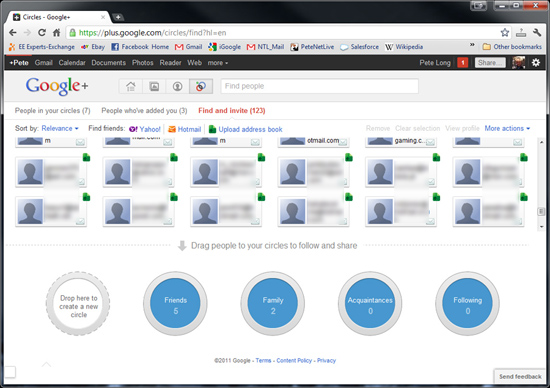Click the Share button in top bar

[490, 63]
